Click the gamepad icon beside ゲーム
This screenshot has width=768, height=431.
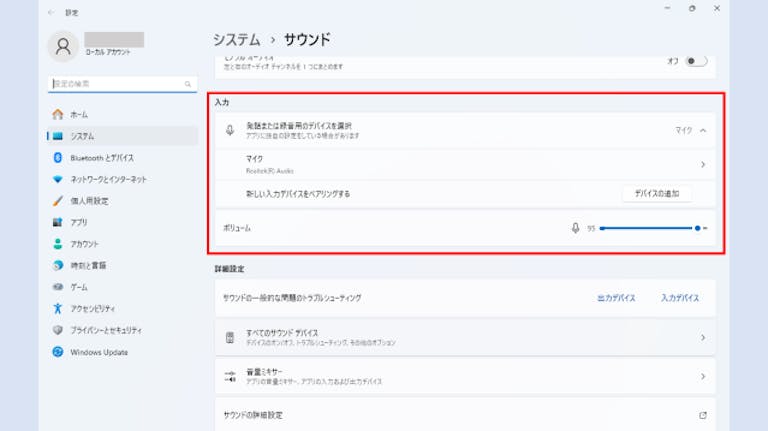click(58, 287)
